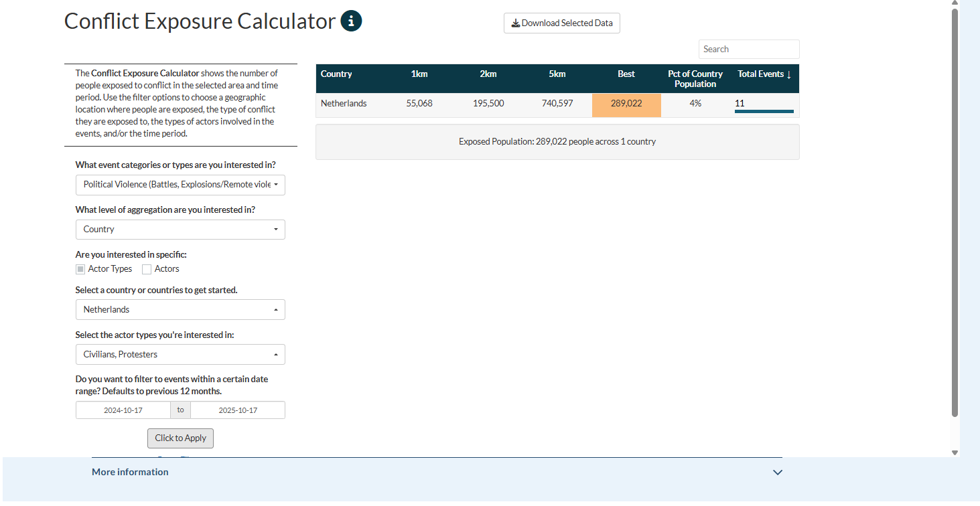Open the Netherlands country selection dropdown
Viewport: 980px width, 506px height.
coord(180,310)
